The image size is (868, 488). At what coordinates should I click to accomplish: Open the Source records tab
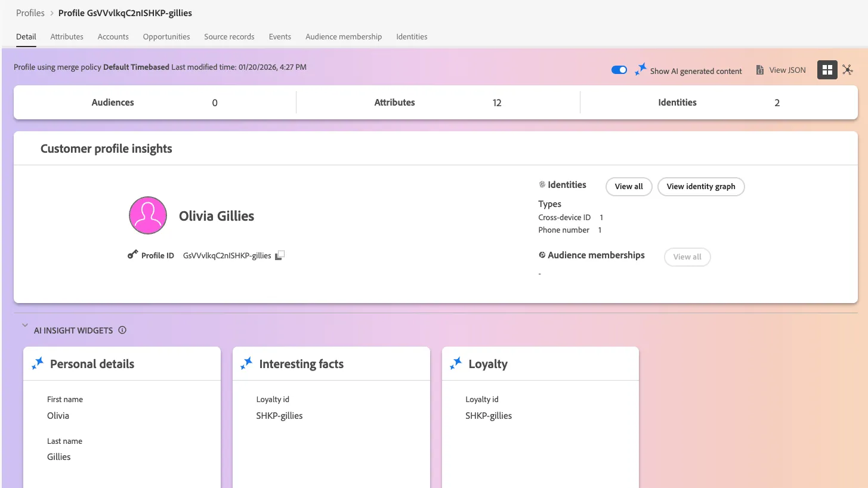tap(229, 37)
